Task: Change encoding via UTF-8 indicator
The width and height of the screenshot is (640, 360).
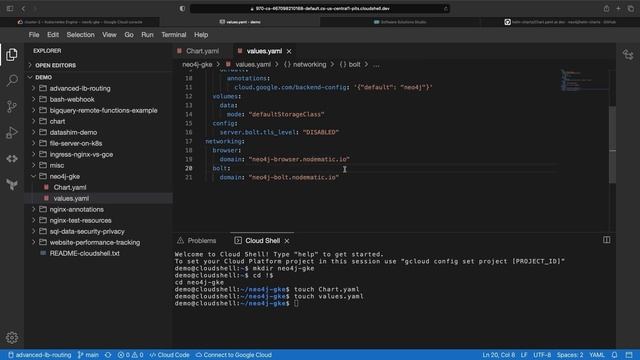Action: coord(542,355)
